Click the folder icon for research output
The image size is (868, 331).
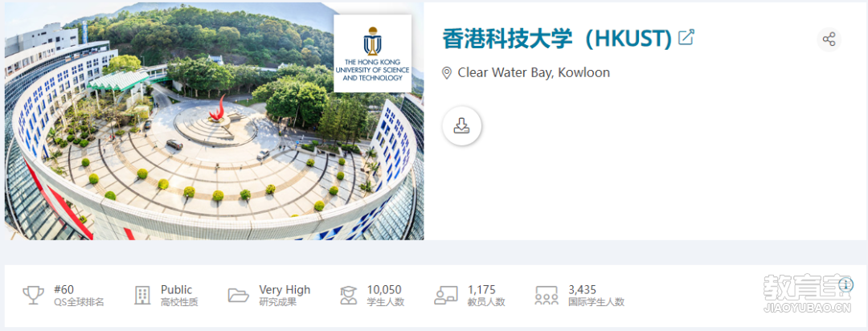tap(239, 295)
